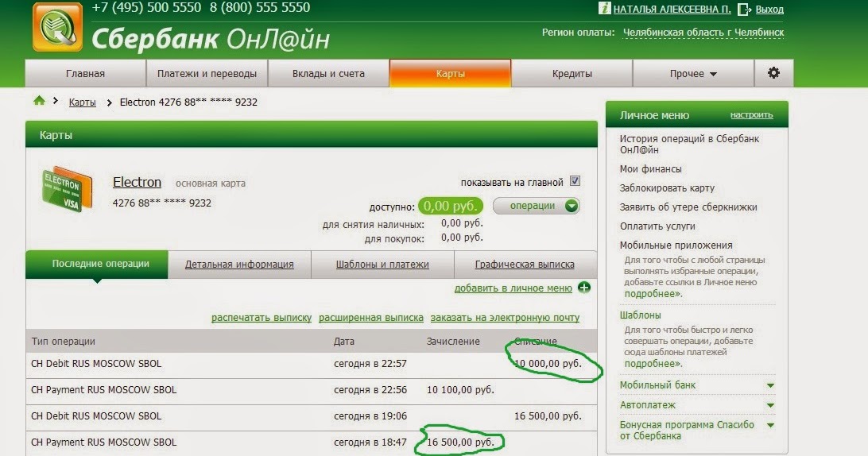Click the Sberbank Online logo icon
The width and height of the screenshot is (868, 456).
[57, 27]
